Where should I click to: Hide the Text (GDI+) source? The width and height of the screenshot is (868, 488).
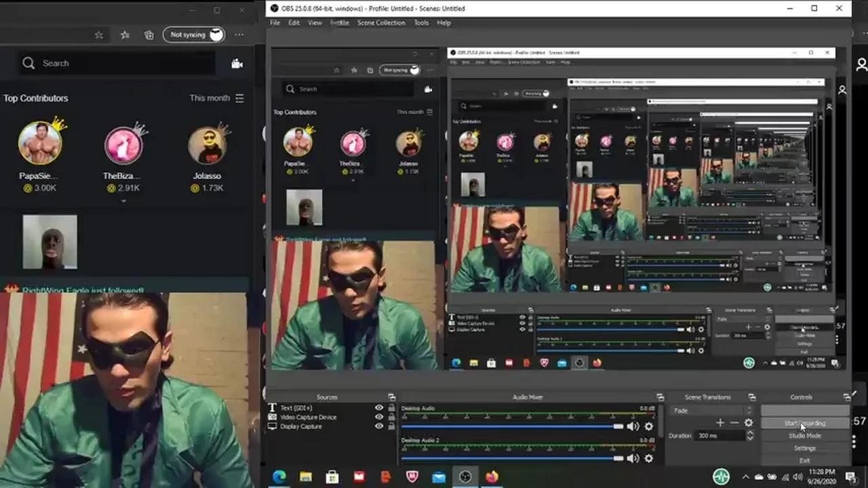379,408
